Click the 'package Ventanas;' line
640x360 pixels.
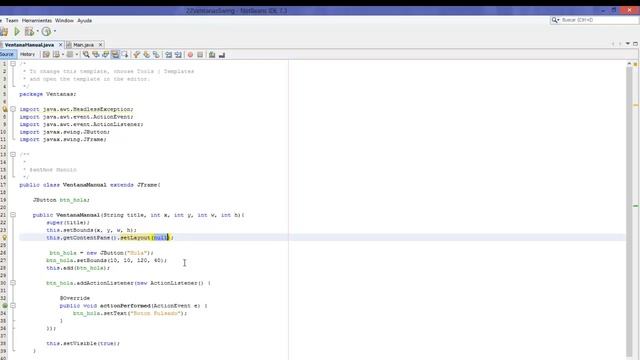48,94
